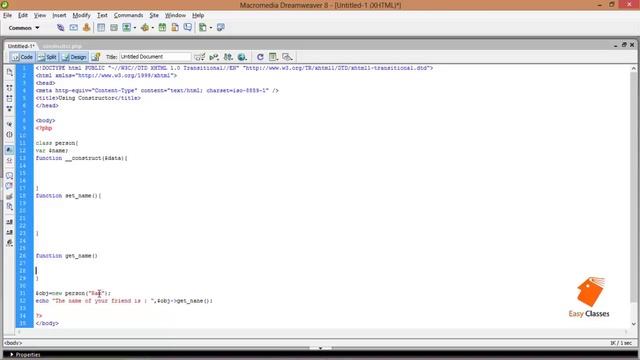The image size is (640, 360).
Task: Select the Untitled-1 document tab
Action: 21,46
